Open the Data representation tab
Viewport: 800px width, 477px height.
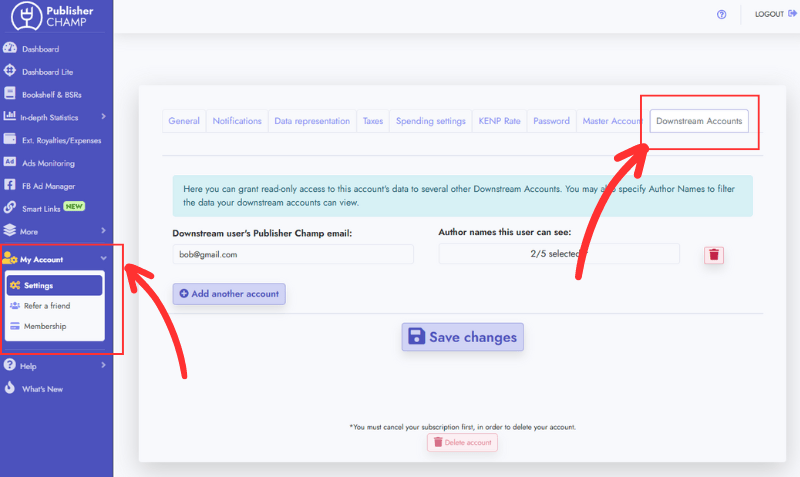click(x=312, y=121)
